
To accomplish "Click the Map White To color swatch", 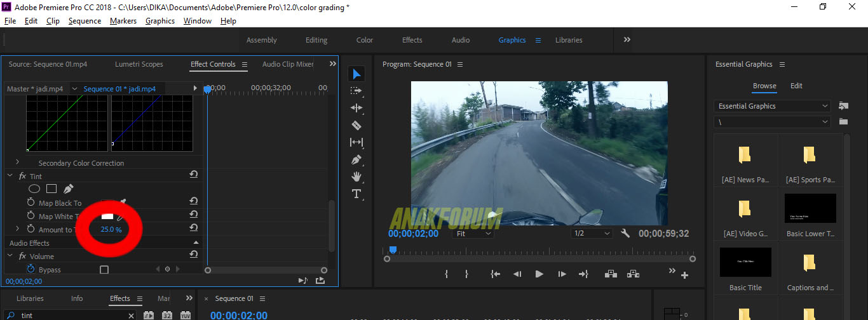I will point(107,217).
